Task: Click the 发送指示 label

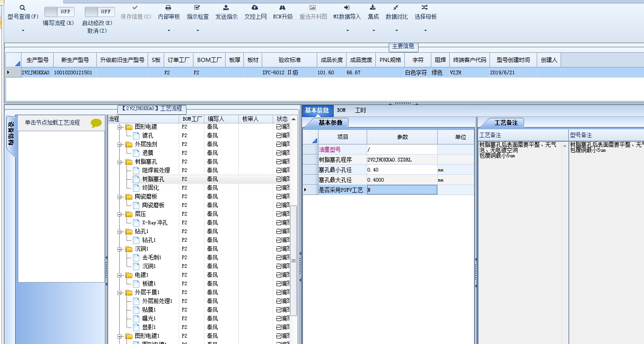Action: [x=226, y=17]
